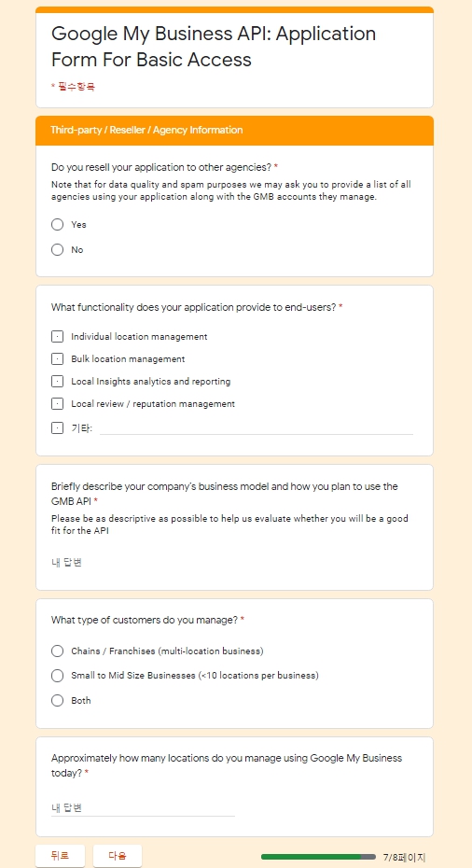
Task: Click the green form progress bar
Action: click(x=318, y=857)
